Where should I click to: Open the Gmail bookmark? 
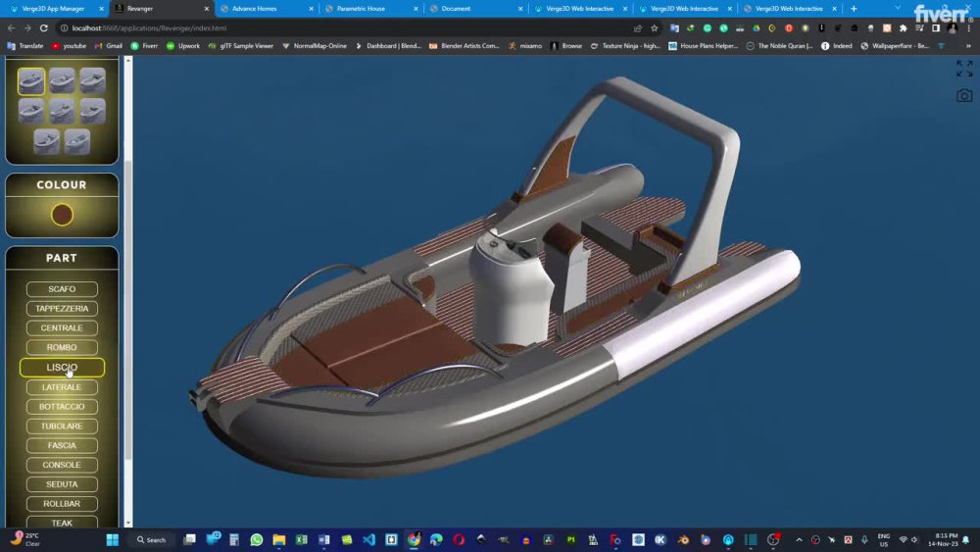(x=108, y=46)
